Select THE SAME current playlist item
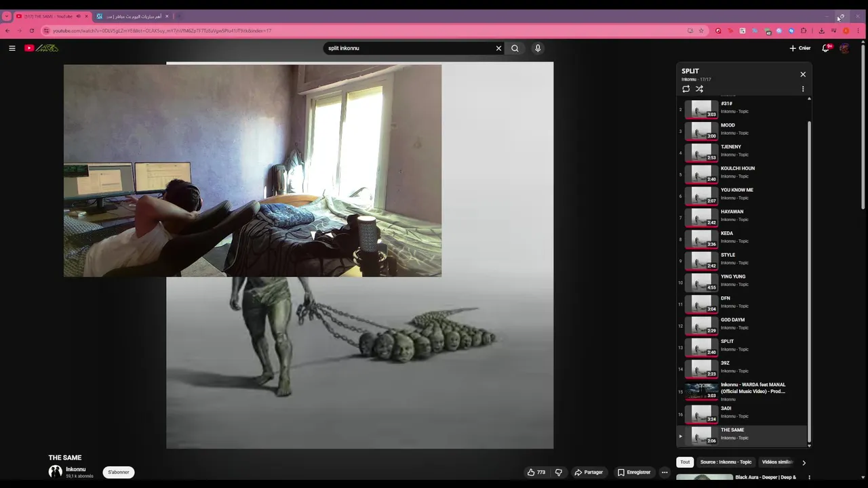The height and width of the screenshot is (488, 868). pos(742,436)
